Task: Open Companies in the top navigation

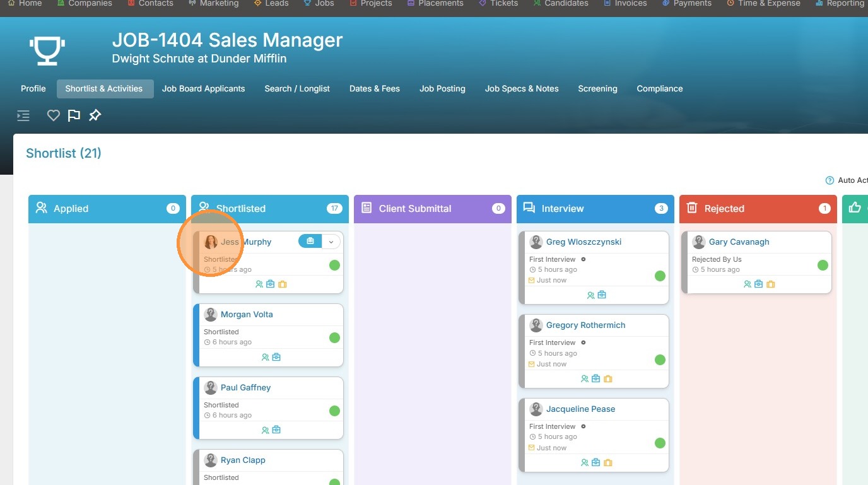Action: click(x=85, y=4)
